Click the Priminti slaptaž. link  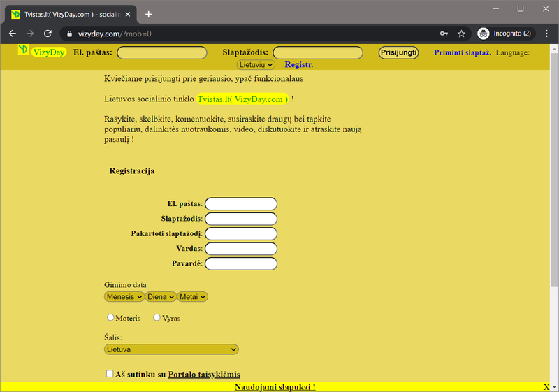(463, 52)
